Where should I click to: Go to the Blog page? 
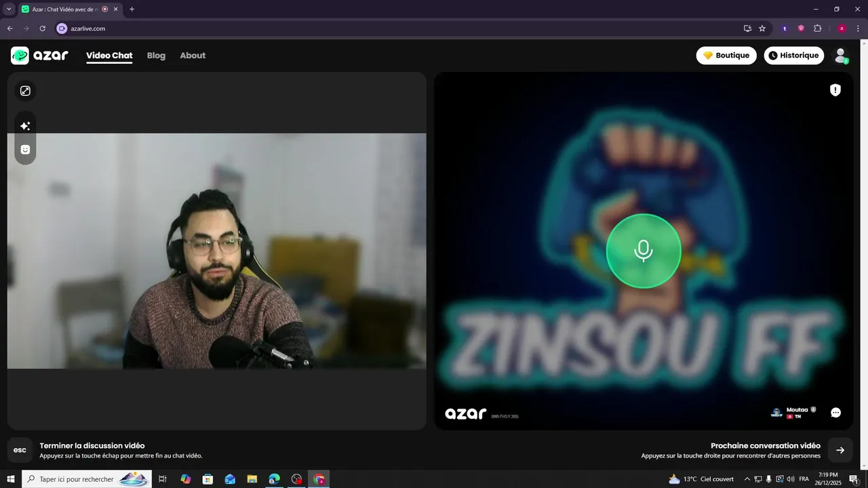pyautogui.click(x=156, y=56)
